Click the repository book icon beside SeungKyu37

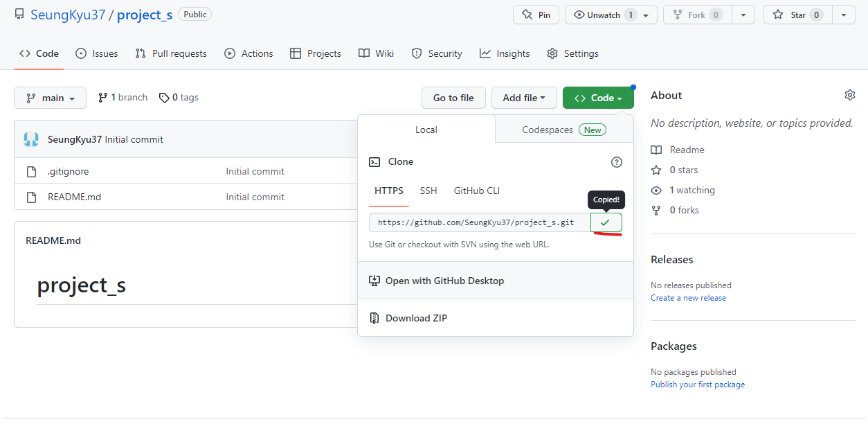click(x=19, y=15)
